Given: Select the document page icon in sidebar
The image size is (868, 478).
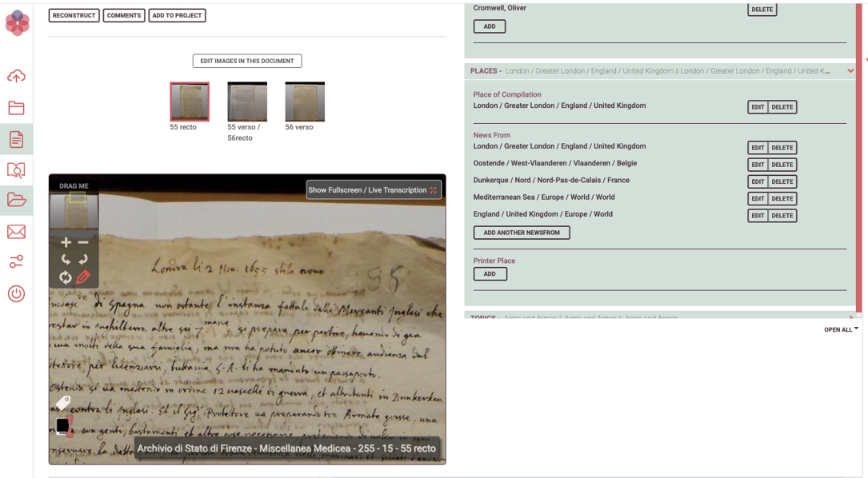Looking at the screenshot, I should coord(16,139).
